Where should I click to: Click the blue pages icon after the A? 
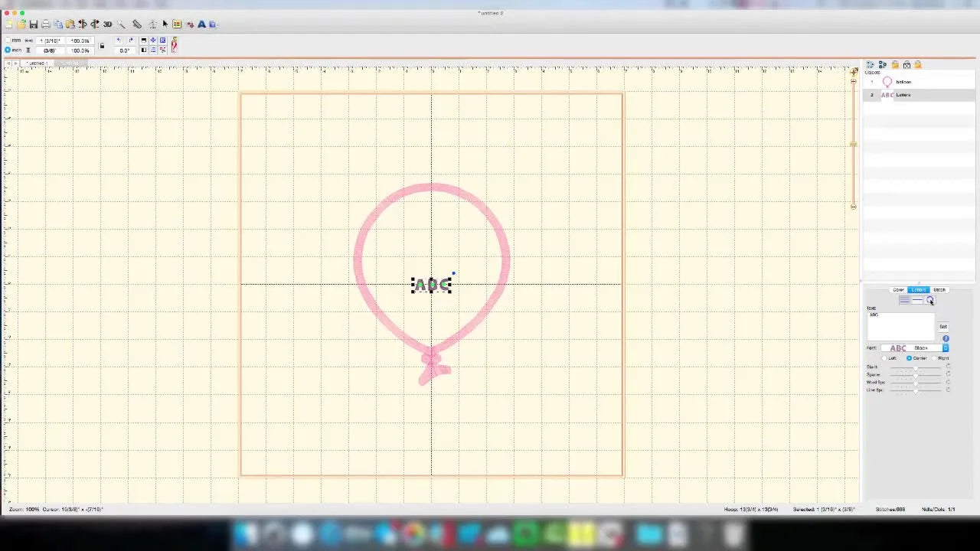point(213,24)
